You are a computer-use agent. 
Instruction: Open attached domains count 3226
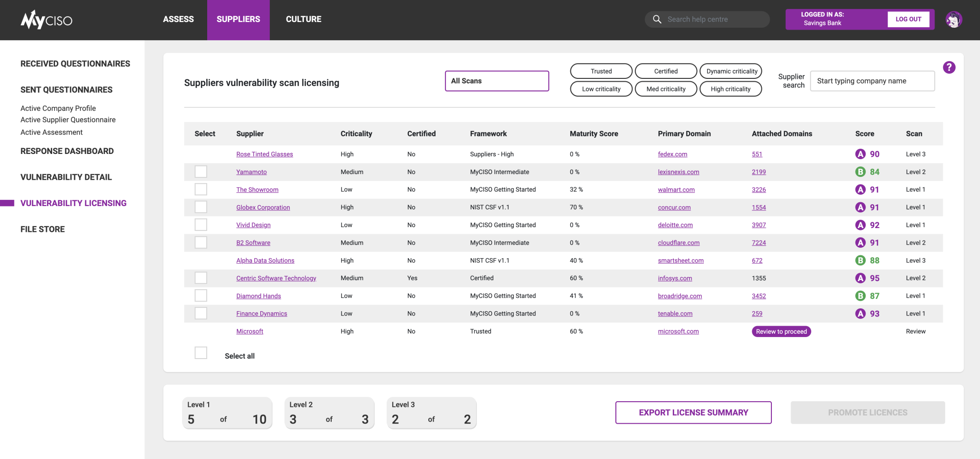(x=759, y=189)
